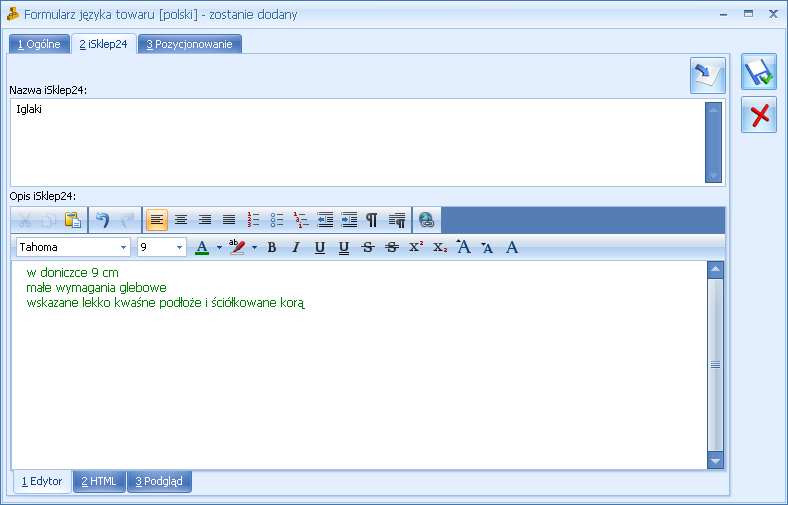Justify the paragraph text

coord(229,220)
